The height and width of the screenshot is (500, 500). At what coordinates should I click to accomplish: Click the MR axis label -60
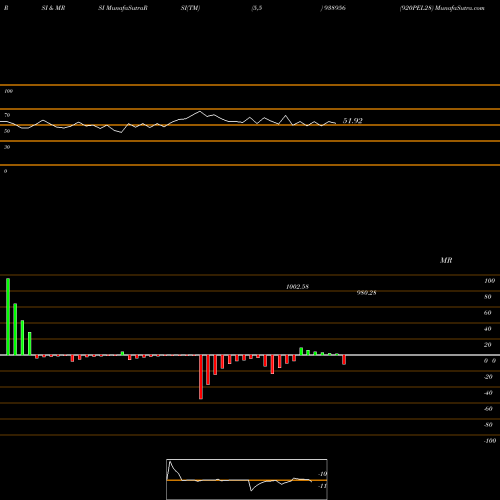(488, 409)
